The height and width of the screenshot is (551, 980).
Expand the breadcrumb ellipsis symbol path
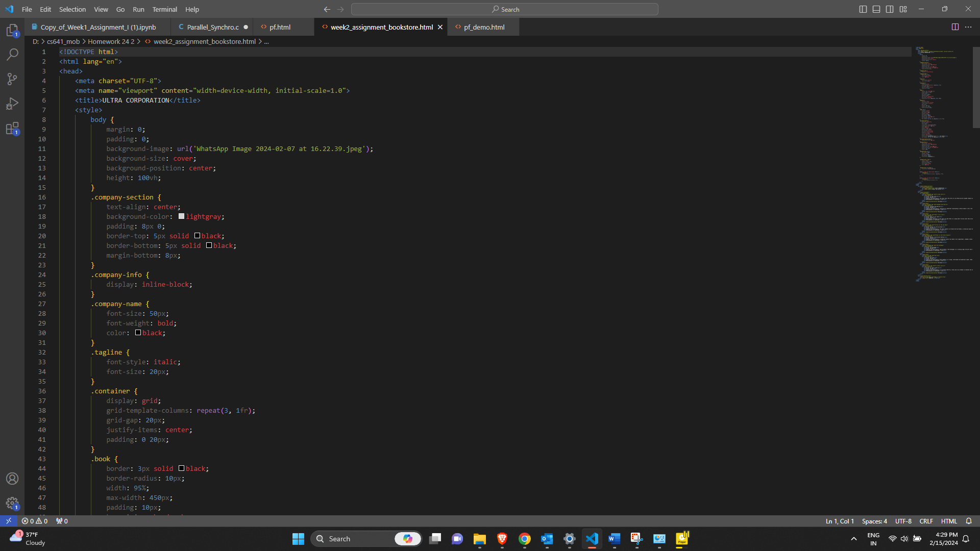coord(266,42)
